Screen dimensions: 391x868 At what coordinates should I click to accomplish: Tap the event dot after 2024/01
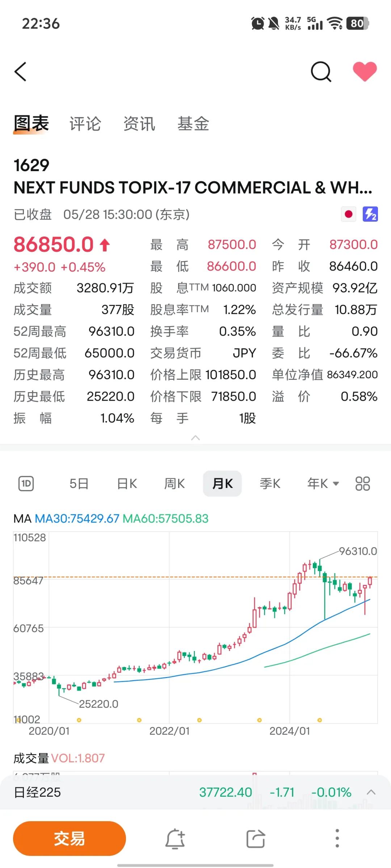[319, 720]
